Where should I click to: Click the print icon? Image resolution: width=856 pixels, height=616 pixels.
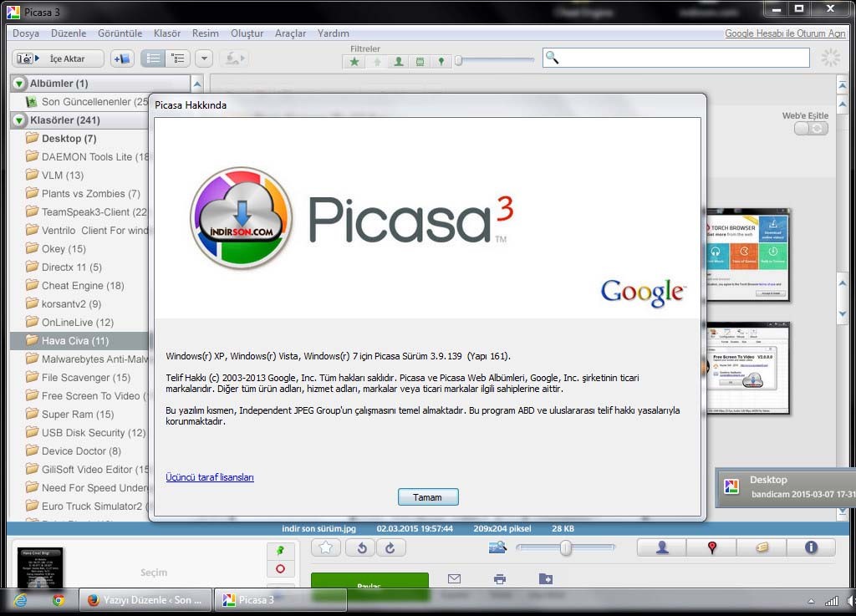[x=500, y=579]
